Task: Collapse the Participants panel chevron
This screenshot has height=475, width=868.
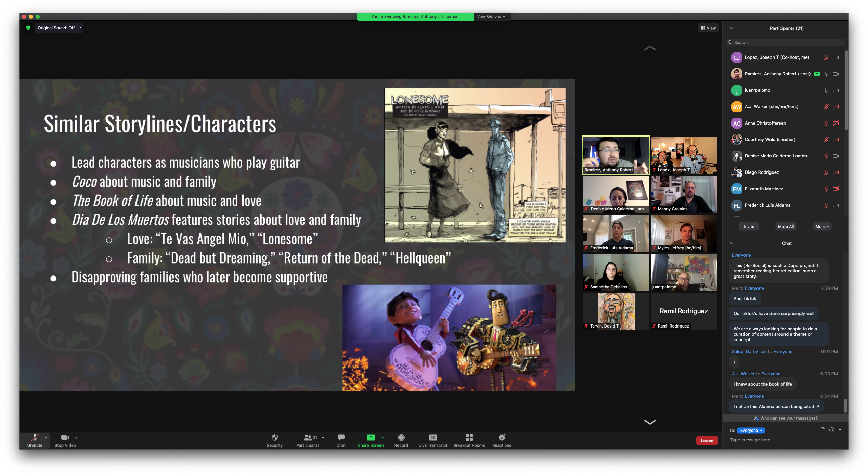Action: (732, 28)
